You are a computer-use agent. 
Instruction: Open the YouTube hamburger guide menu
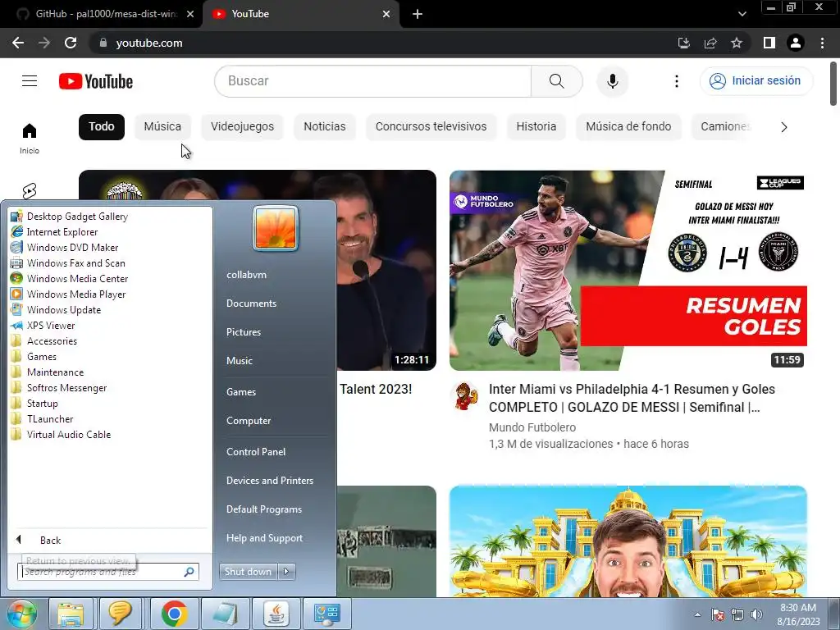click(30, 81)
